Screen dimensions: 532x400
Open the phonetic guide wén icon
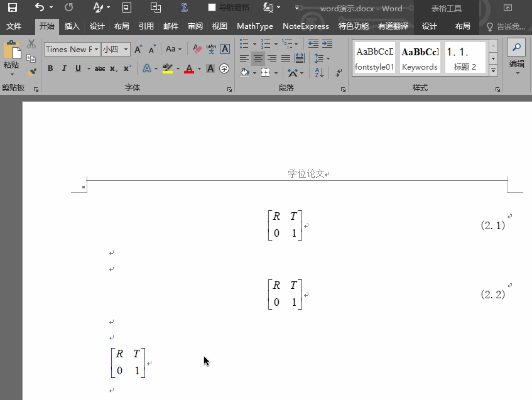click(211, 49)
